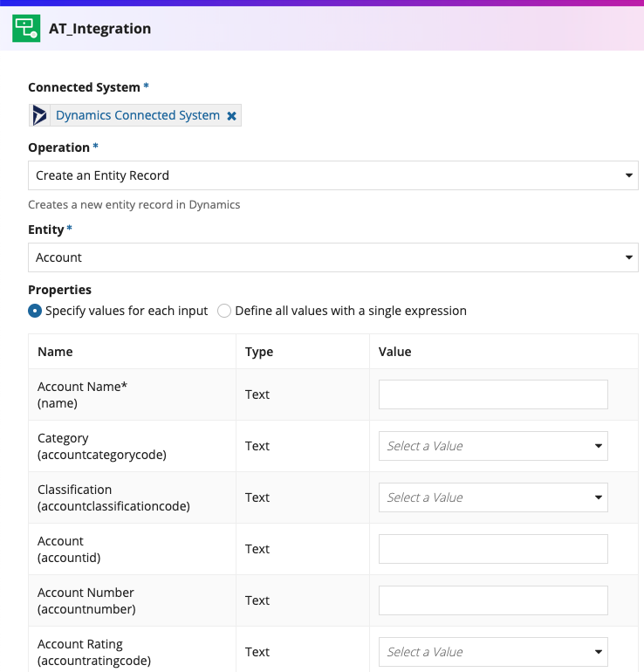
Task: Open the Operation dropdown
Action: point(333,175)
